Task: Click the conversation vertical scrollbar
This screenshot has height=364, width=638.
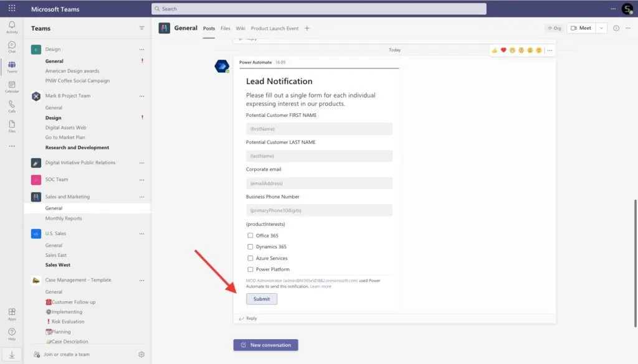Action: tap(635, 263)
